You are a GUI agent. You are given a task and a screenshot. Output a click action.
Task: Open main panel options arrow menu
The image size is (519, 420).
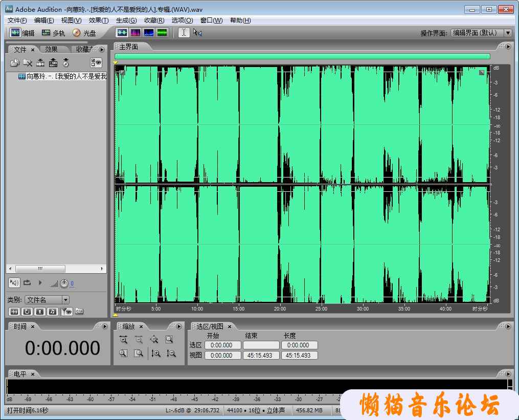(508, 47)
